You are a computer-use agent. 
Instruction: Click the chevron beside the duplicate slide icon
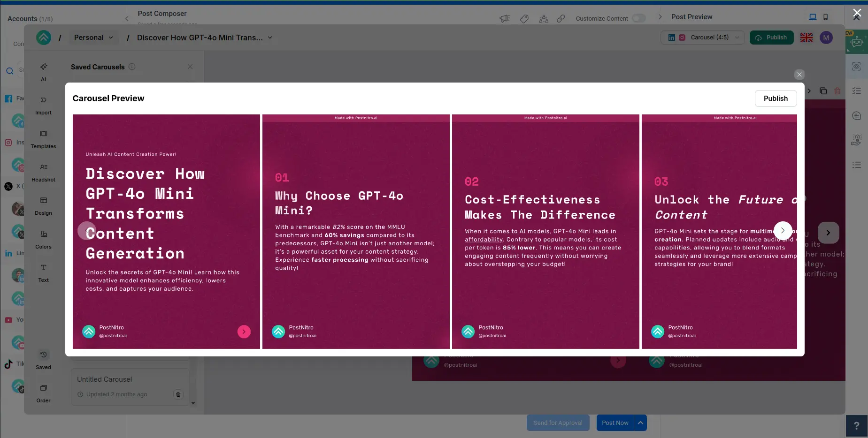point(809,91)
